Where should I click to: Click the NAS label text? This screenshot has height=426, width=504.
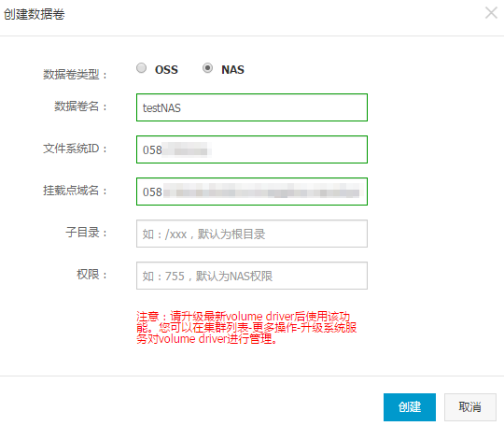point(232,69)
